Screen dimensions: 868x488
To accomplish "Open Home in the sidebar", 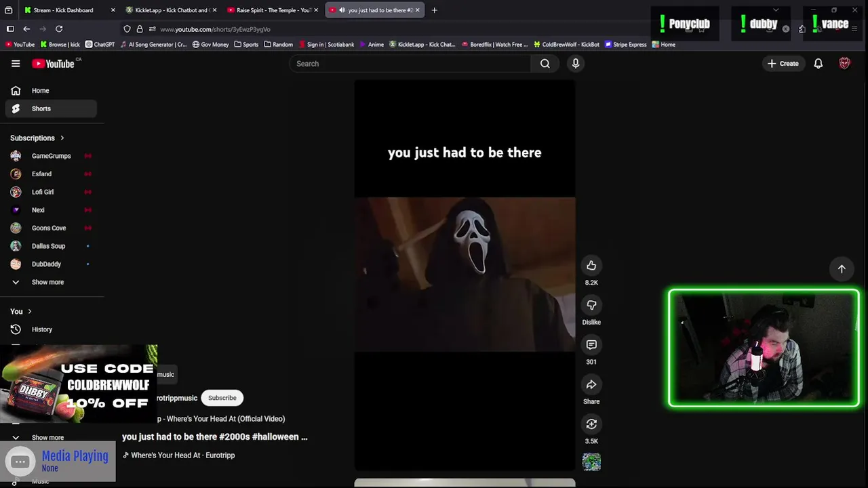I will [51, 90].
